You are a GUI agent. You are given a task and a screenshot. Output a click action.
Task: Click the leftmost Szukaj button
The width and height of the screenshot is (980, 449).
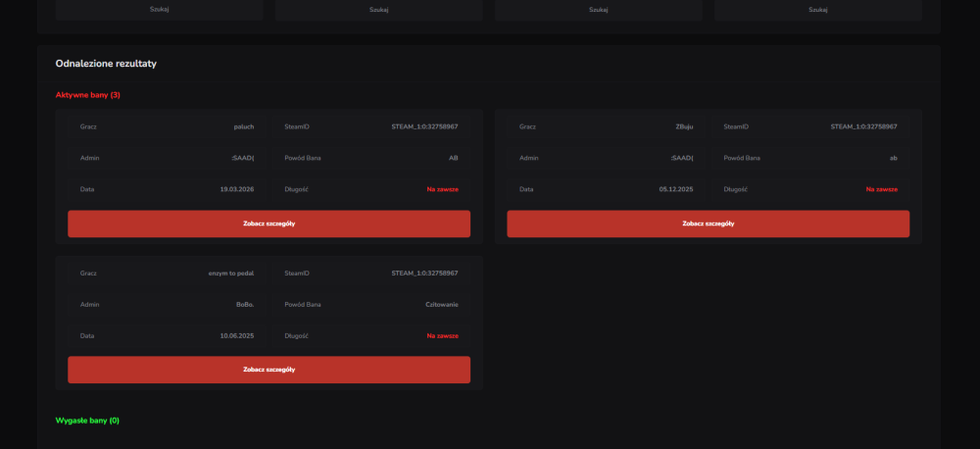click(160, 10)
